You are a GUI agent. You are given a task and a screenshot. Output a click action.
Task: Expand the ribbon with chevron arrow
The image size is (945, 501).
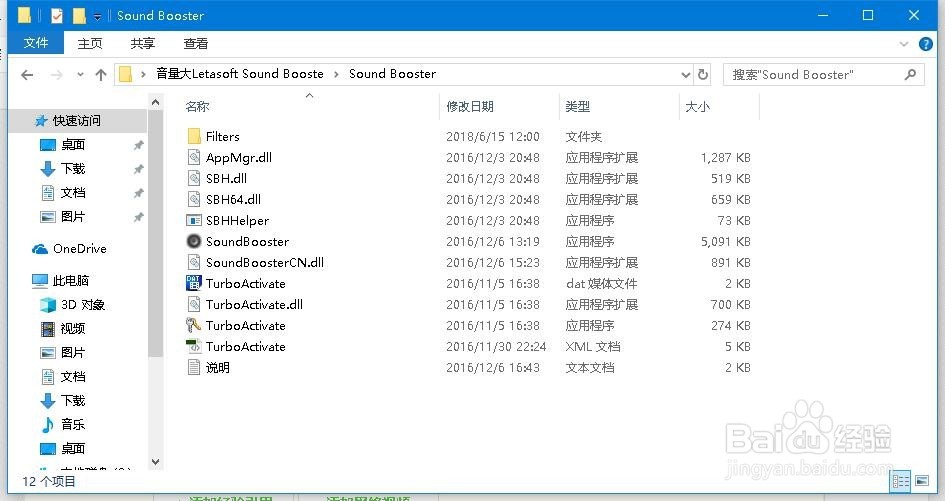903,44
